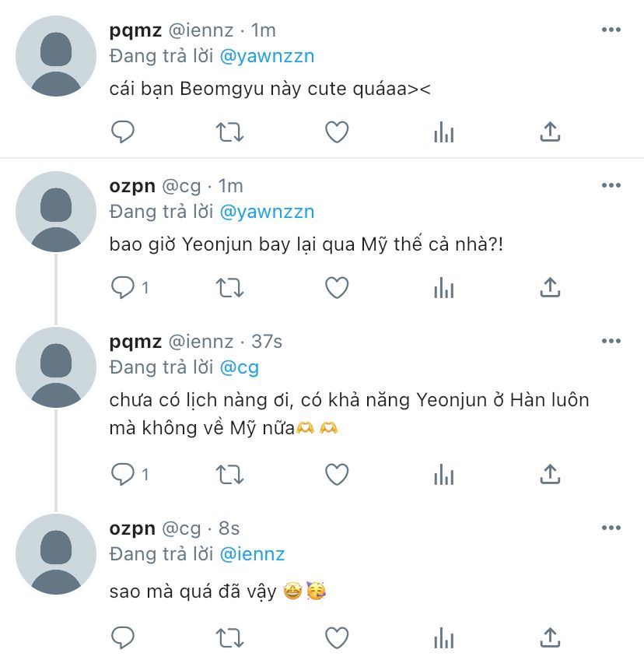Open more options for pqmz's first tweet
The height and width of the screenshot is (660, 644).
click(x=611, y=30)
